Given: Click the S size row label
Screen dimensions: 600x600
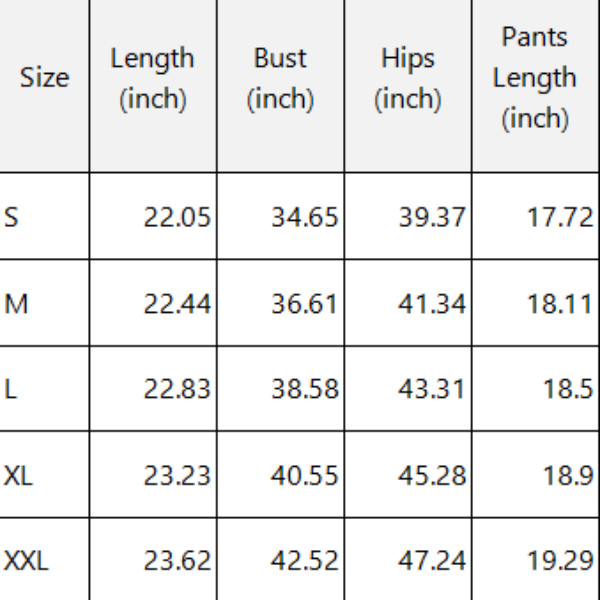Looking at the screenshot, I should click(x=44, y=216).
